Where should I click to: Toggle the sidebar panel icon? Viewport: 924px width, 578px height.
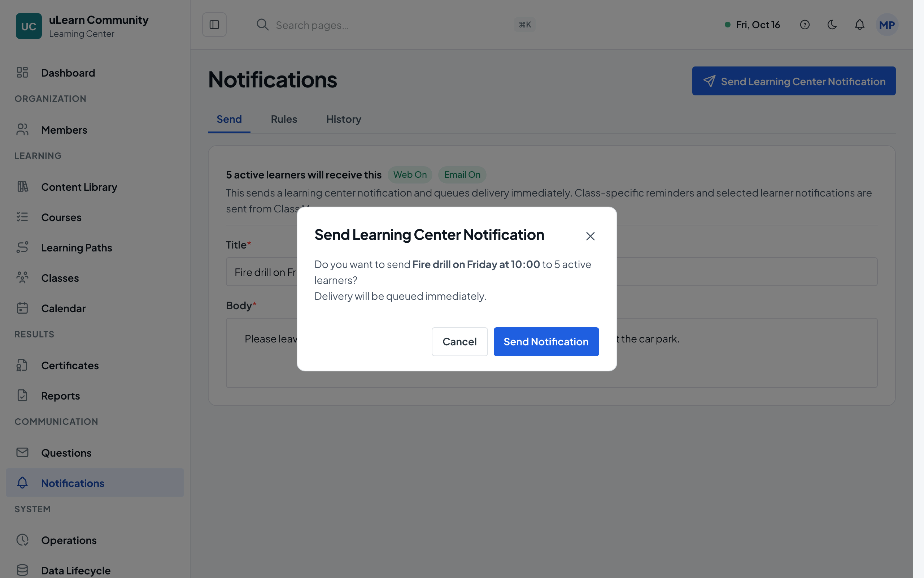tap(214, 25)
